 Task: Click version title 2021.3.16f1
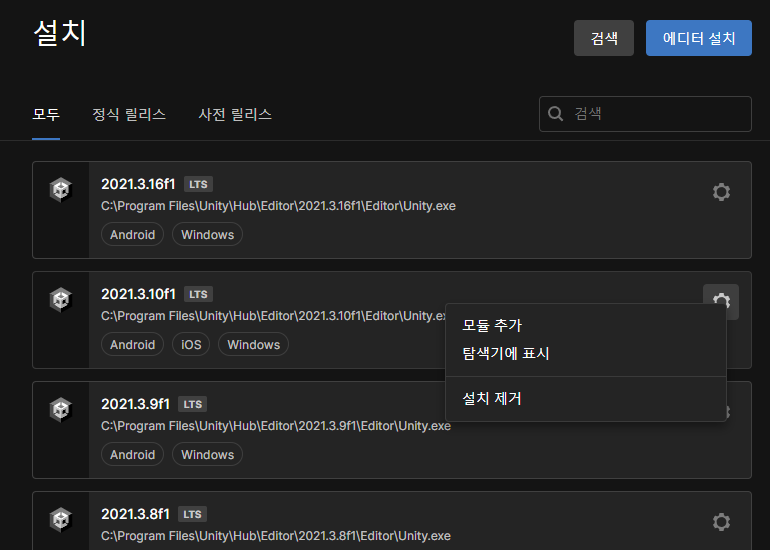(138, 184)
